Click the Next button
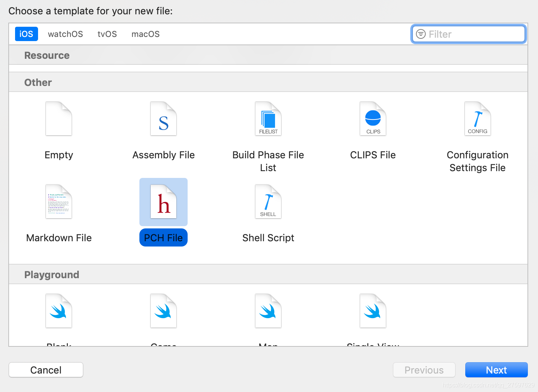Viewport: 538px width, 392px height. (x=497, y=370)
